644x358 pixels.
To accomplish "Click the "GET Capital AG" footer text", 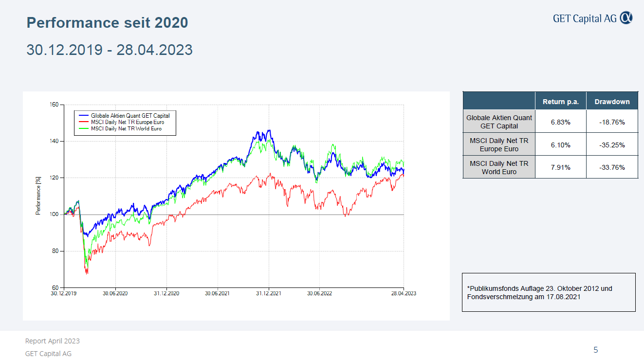I will (48, 354).
